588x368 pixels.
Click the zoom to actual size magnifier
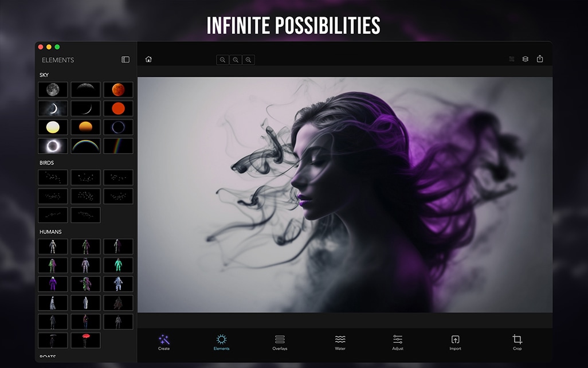point(236,60)
